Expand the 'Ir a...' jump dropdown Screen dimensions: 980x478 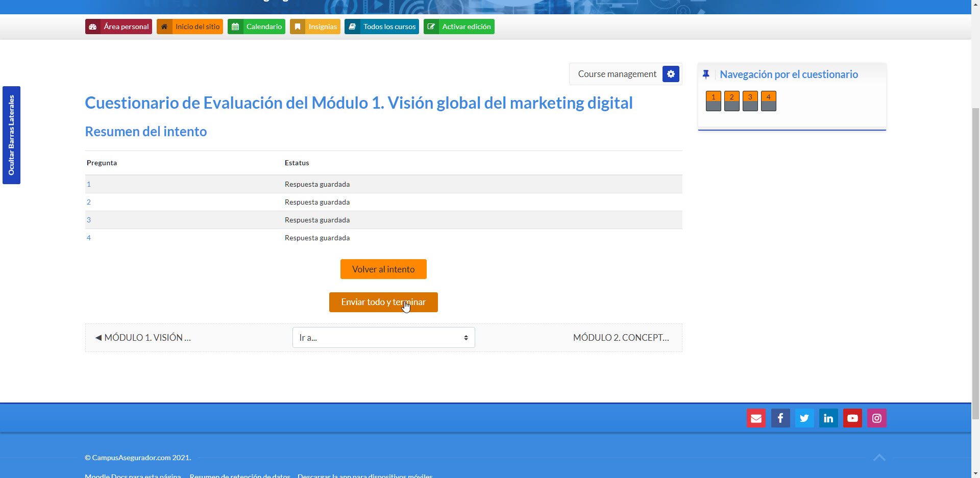click(x=383, y=338)
